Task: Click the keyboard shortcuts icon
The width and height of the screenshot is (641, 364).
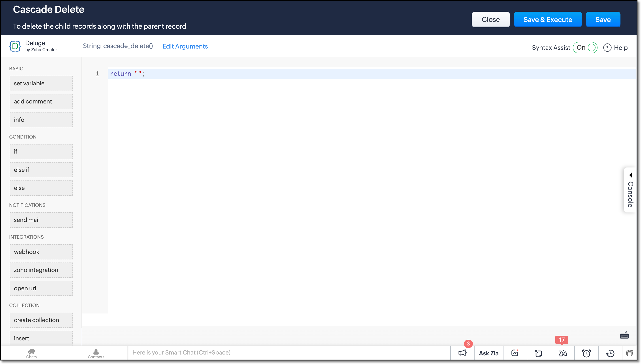Action: (624, 336)
